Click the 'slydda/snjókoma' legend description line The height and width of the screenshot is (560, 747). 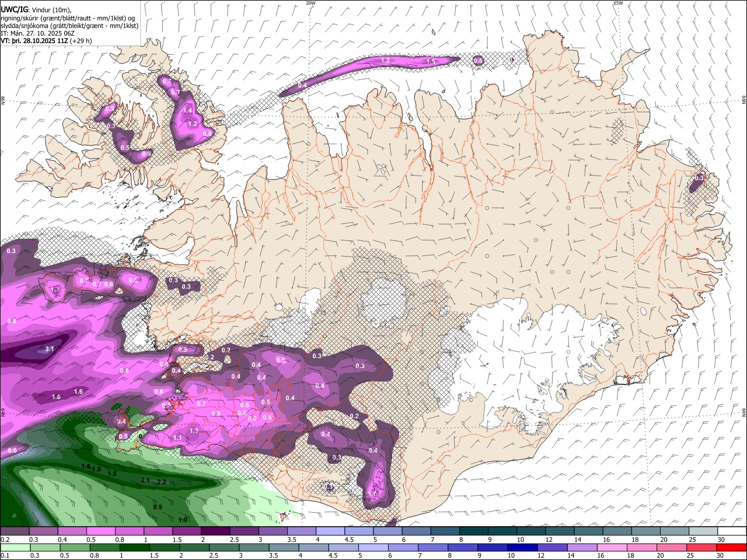coord(69,26)
